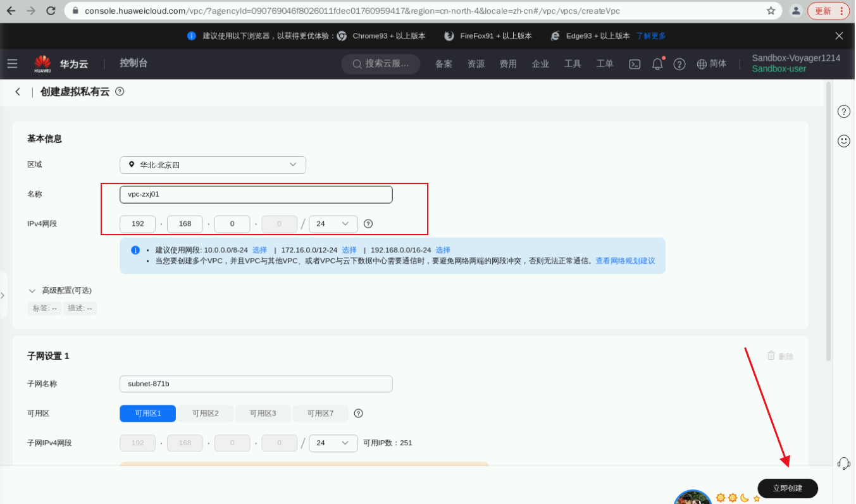Open 查看网络规划建议 link
This screenshot has width=856, height=504.
click(625, 261)
